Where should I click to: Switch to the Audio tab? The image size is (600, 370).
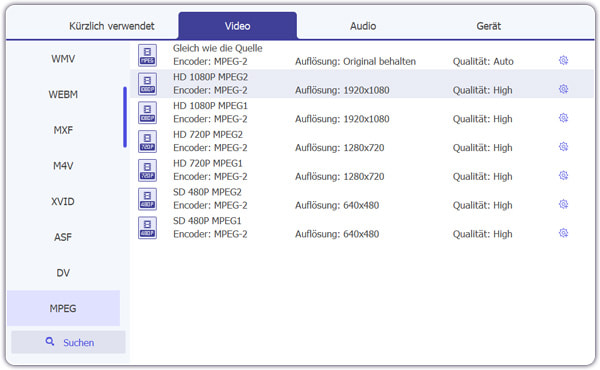pyautogui.click(x=363, y=26)
